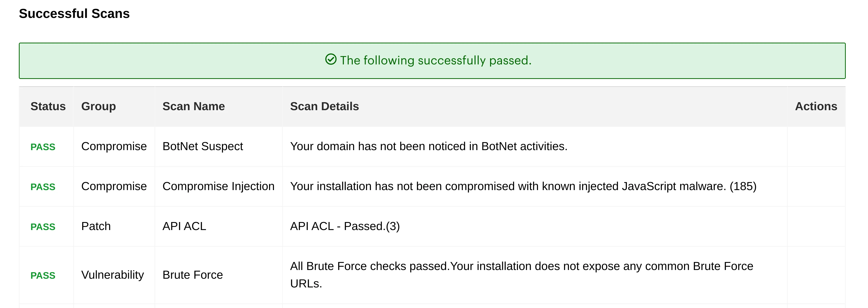Click BotNet Suspect scan name

click(203, 146)
